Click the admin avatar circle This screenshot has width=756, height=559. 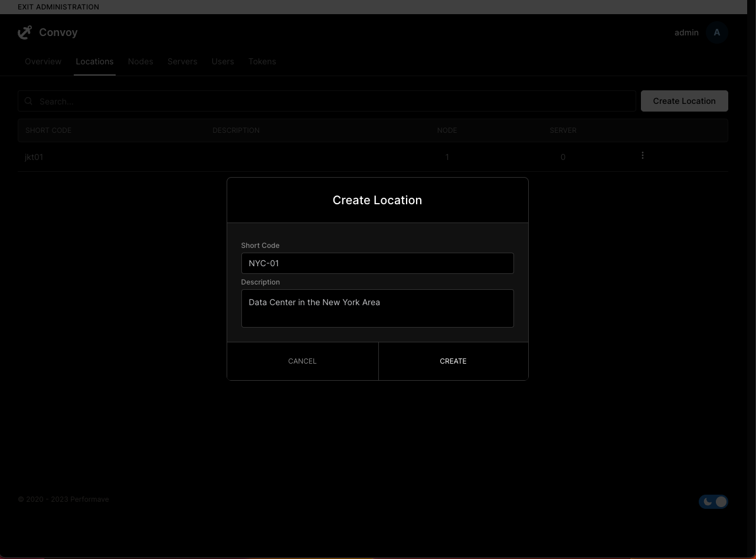point(717,32)
